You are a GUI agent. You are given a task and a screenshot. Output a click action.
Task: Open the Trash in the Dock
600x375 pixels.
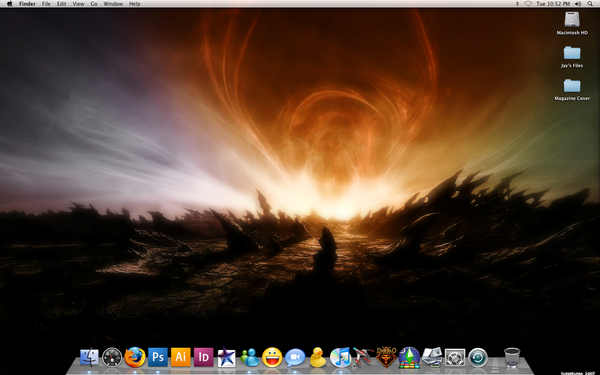[x=512, y=357]
